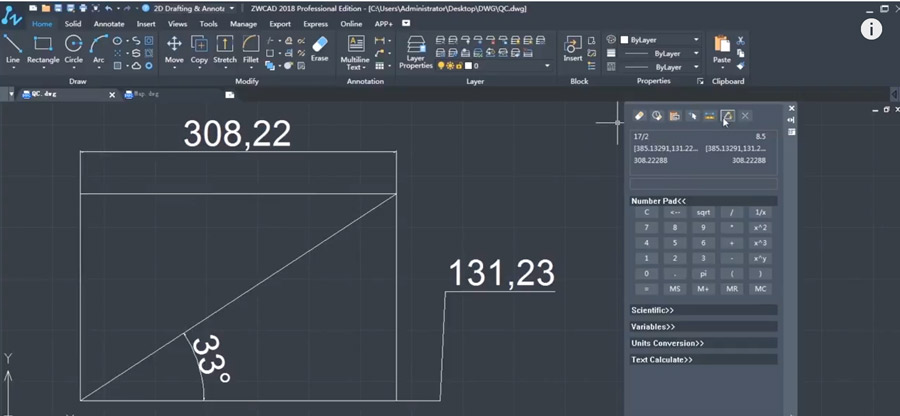Select the Arc tool
The height and width of the screenshot is (416, 900).
(x=99, y=48)
